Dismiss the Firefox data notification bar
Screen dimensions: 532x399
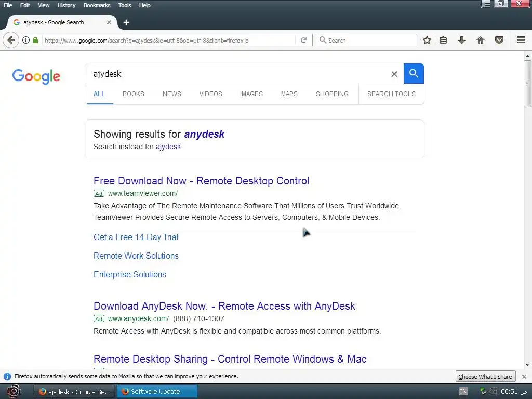[524, 377]
